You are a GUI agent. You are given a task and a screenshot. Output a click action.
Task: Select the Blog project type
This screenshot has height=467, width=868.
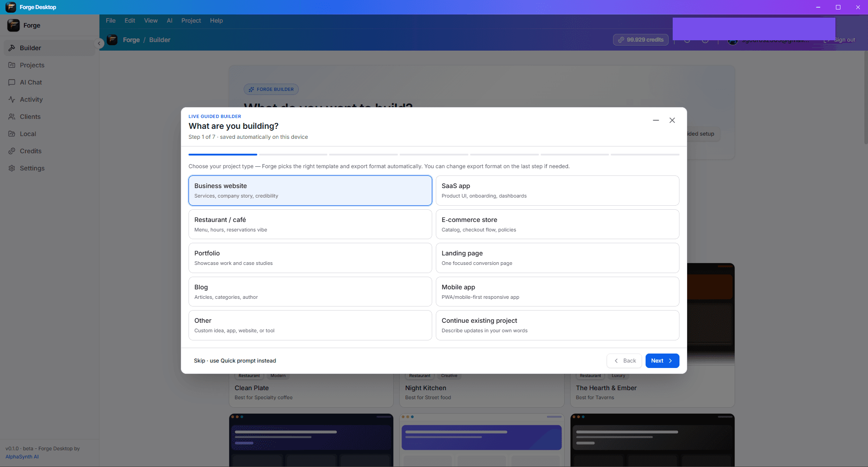tap(310, 292)
